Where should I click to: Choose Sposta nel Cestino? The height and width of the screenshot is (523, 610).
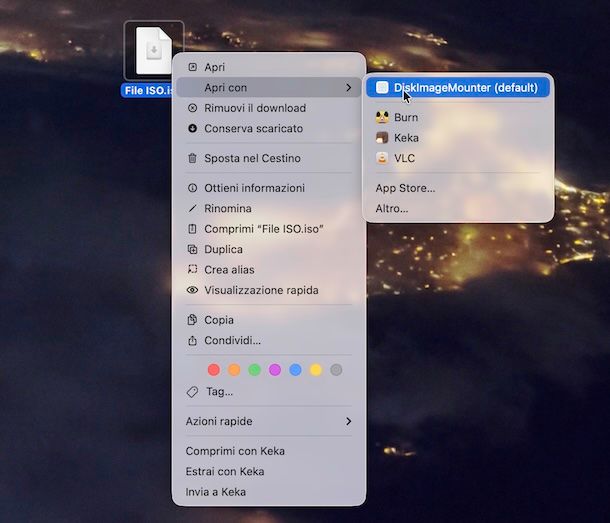pos(269,158)
